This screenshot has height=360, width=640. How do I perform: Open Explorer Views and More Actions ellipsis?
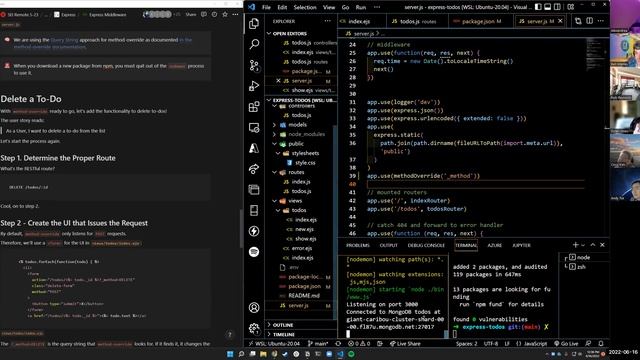pyautogui.click(x=328, y=21)
